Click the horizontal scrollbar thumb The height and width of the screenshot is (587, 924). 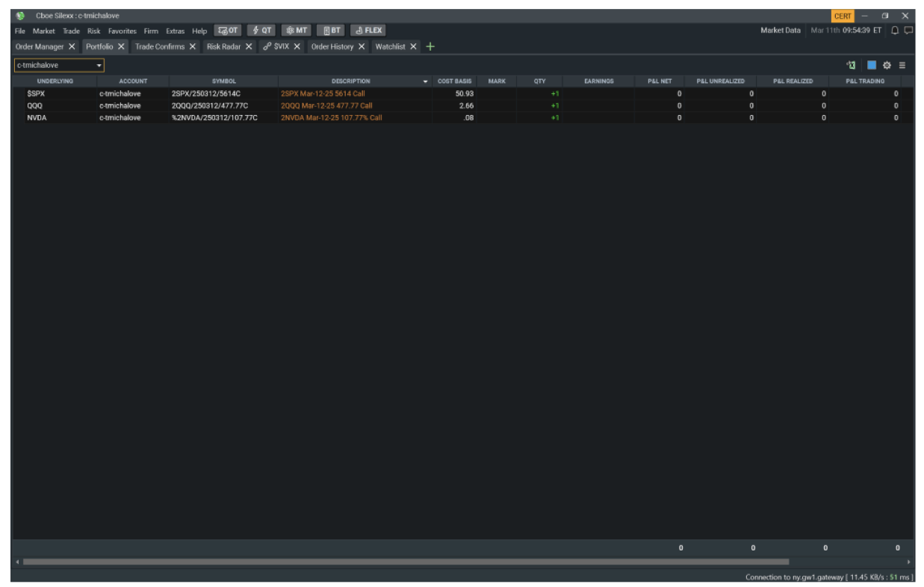[406, 562]
